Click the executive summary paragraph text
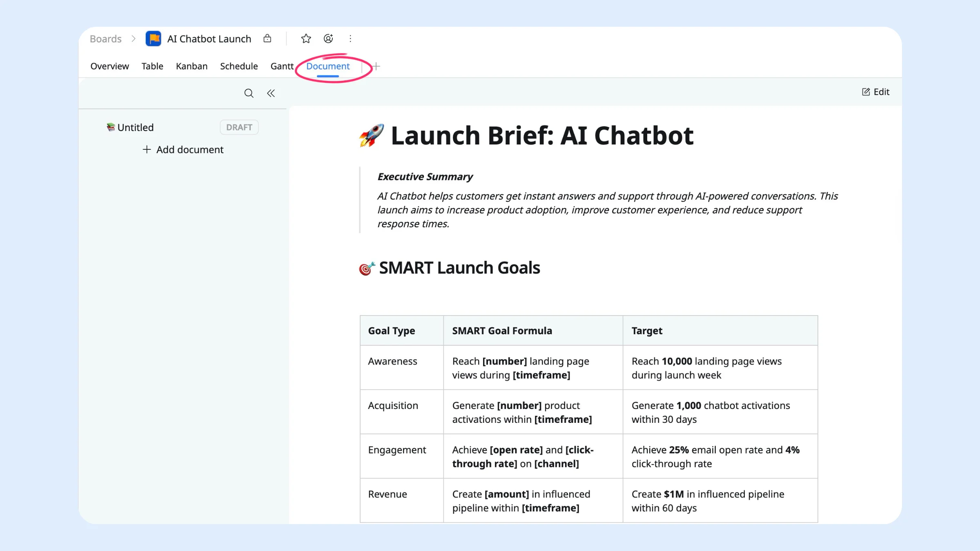This screenshot has height=551, width=980. point(607,210)
